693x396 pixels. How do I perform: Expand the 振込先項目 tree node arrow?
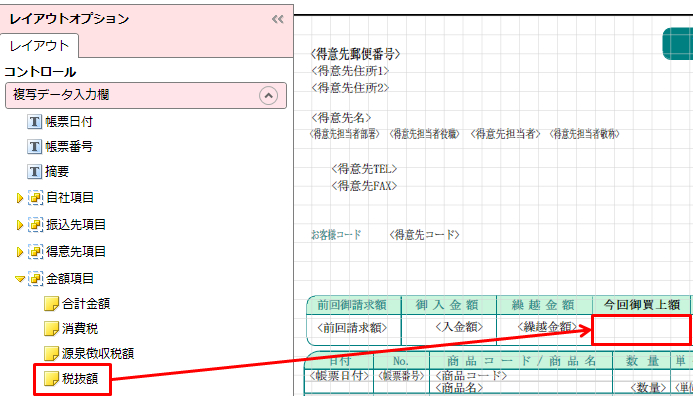[x=19, y=225]
